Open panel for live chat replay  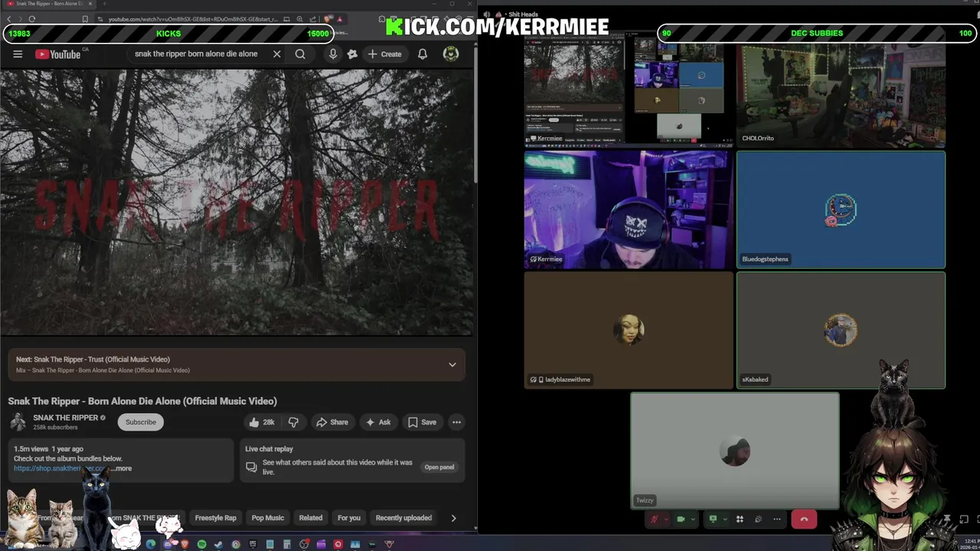[x=439, y=467]
